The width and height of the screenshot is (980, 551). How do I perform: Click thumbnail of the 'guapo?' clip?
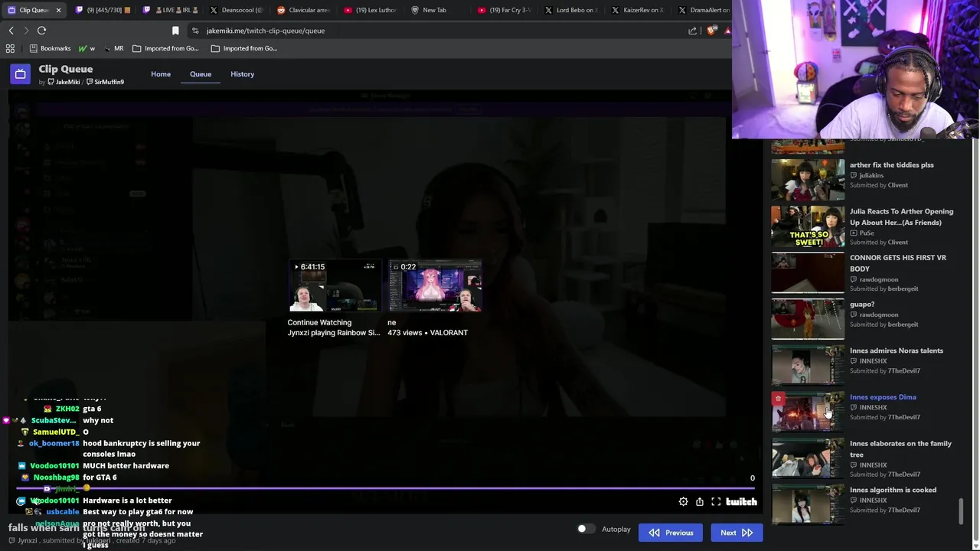click(x=808, y=319)
